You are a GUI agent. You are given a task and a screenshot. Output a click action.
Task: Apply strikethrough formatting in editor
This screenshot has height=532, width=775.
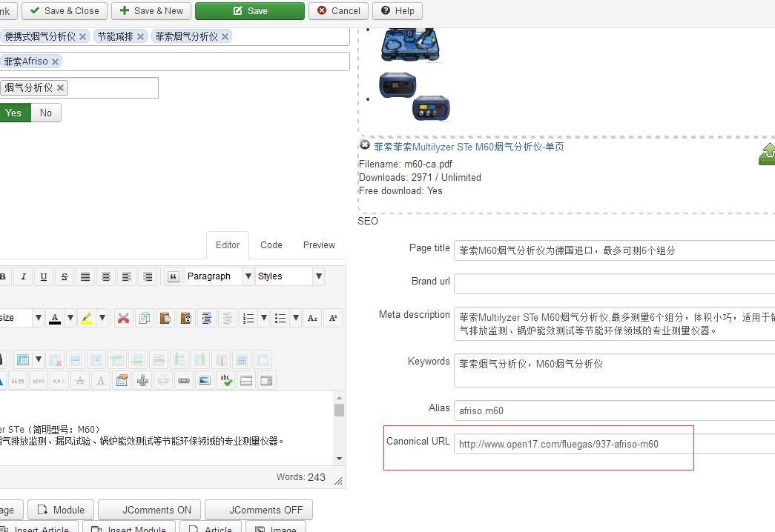pos(65,276)
